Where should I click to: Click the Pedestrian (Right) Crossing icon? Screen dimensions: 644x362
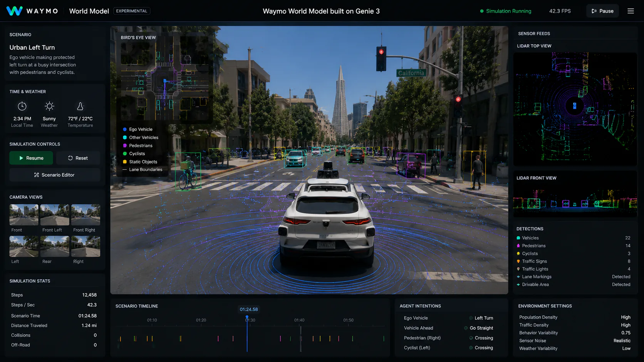click(471, 338)
